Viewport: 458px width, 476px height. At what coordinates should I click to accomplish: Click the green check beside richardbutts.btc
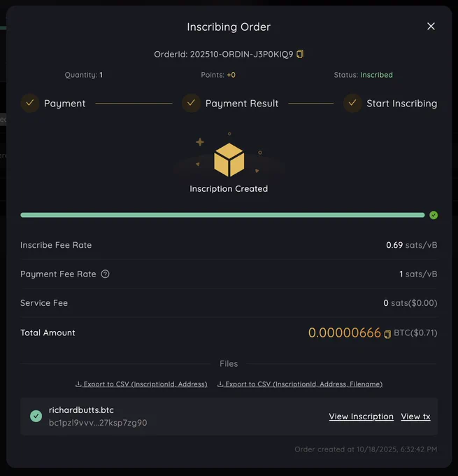tap(36, 416)
